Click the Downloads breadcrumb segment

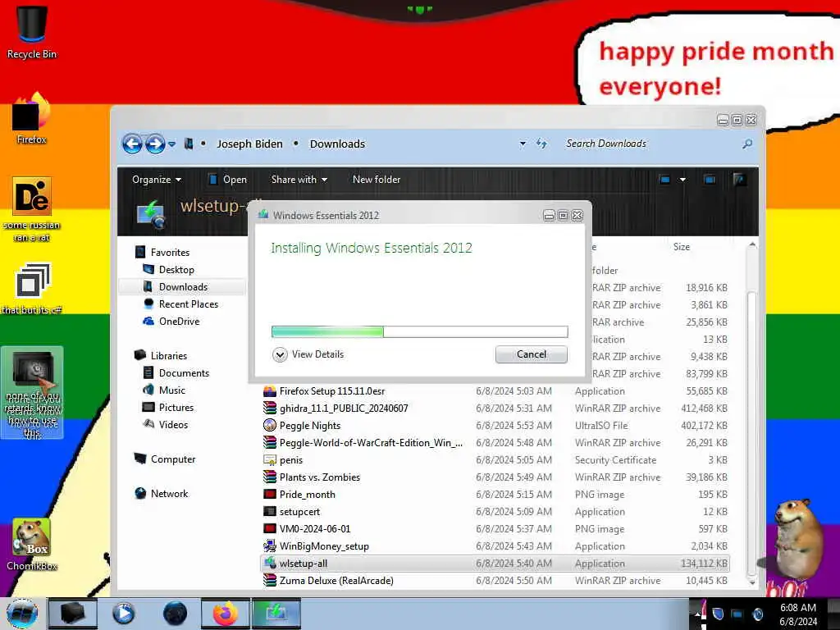pyautogui.click(x=337, y=144)
